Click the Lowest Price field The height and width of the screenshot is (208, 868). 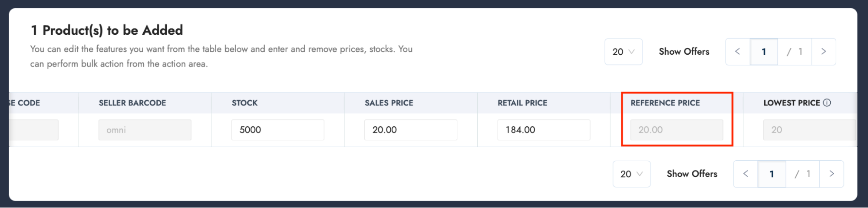[x=809, y=130]
